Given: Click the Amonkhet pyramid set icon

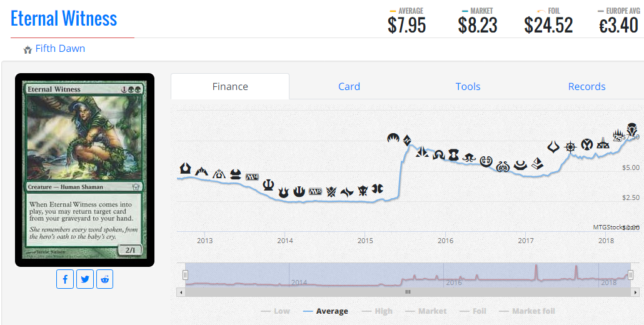Looking at the screenshot, I should (x=538, y=164).
